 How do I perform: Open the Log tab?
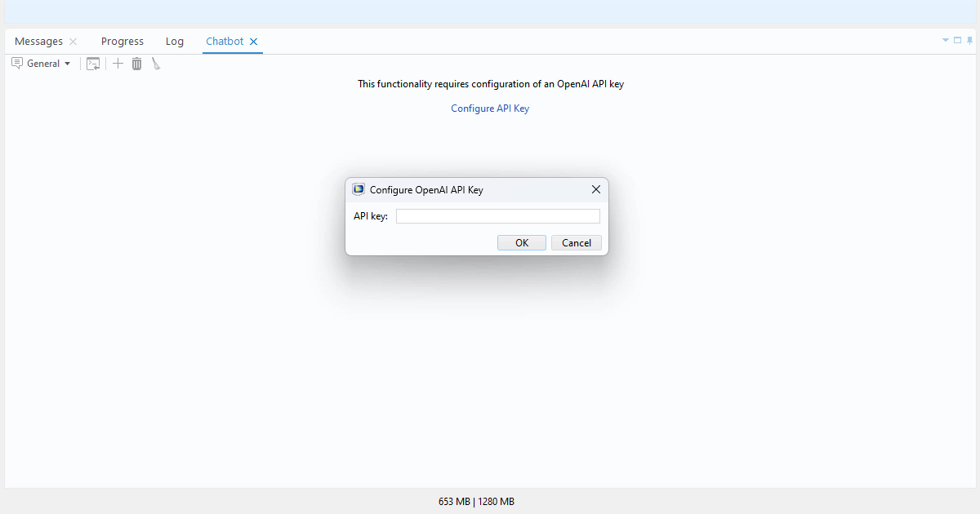click(x=174, y=41)
